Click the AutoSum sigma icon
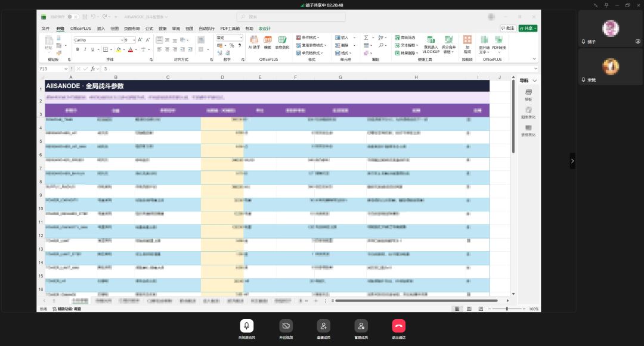Viewport: 644px width, 346px height. pyautogui.click(x=366, y=38)
